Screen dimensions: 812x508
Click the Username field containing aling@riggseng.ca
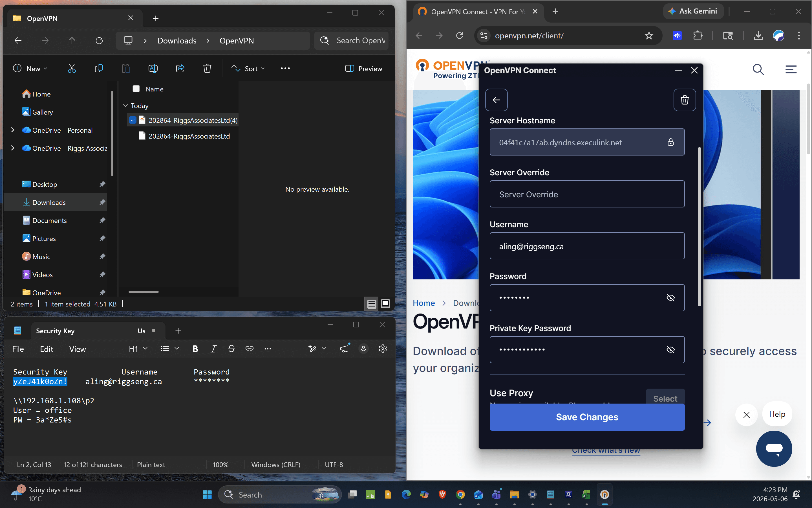[587, 246]
